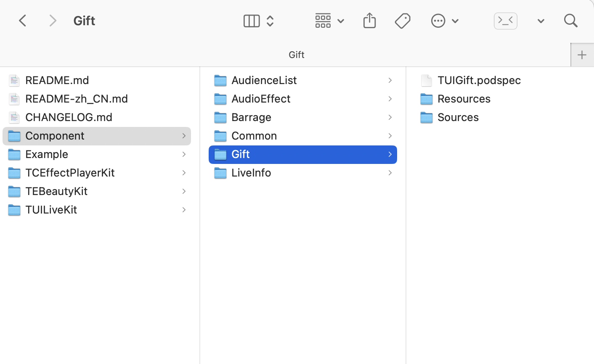Viewport: 594px width, 364px height.
Task: Open the TUILiveKit folder
Action: [51, 209]
